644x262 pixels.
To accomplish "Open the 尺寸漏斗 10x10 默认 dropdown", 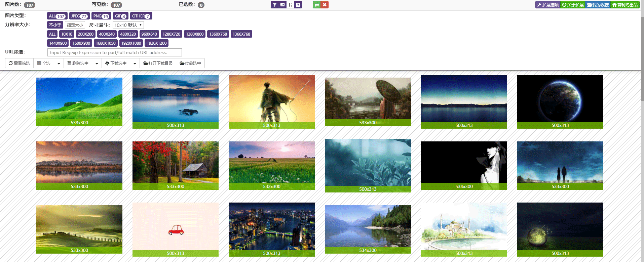I will coord(128,25).
